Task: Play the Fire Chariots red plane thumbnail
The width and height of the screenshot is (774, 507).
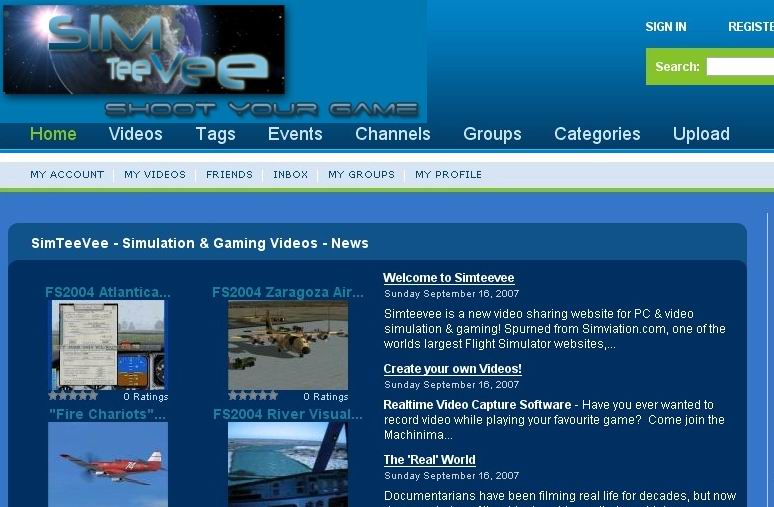Action: (x=108, y=465)
